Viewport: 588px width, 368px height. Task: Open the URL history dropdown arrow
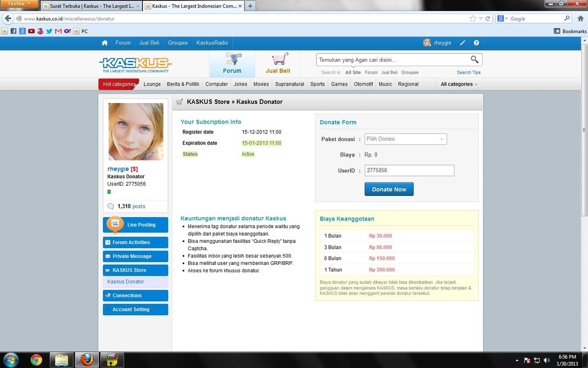[481, 19]
